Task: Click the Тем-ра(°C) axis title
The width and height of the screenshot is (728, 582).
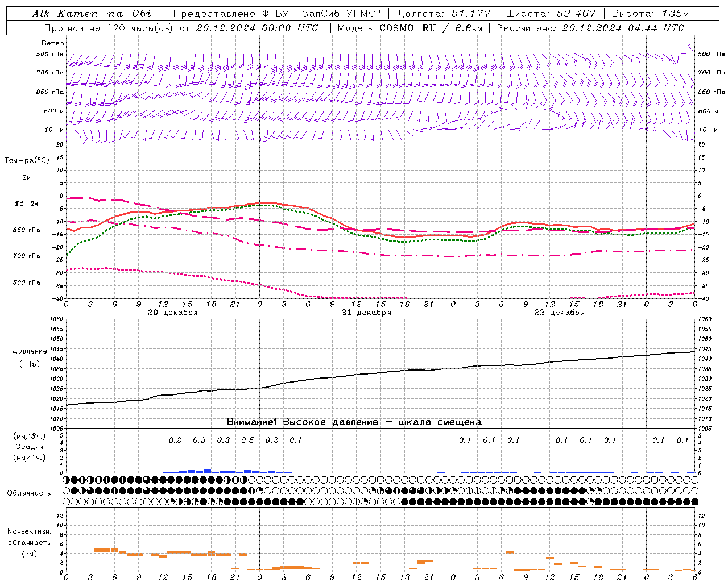Action: pyautogui.click(x=27, y=160)
